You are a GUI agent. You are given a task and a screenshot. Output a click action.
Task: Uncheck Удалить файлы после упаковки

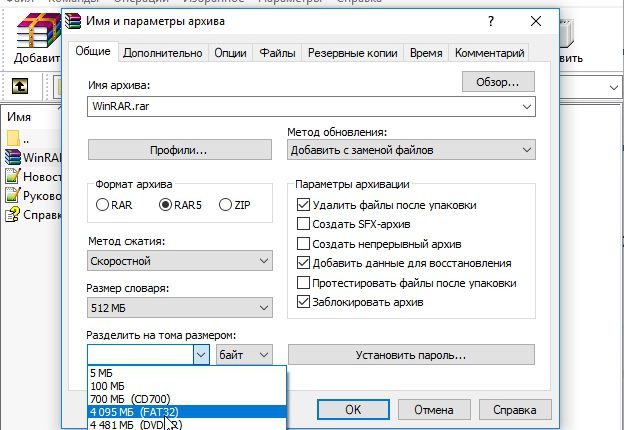303,205
